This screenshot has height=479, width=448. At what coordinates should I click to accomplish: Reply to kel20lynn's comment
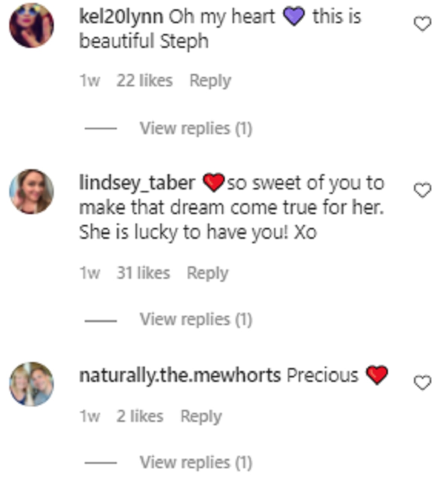pyautogui.click(x=210, y=81)
